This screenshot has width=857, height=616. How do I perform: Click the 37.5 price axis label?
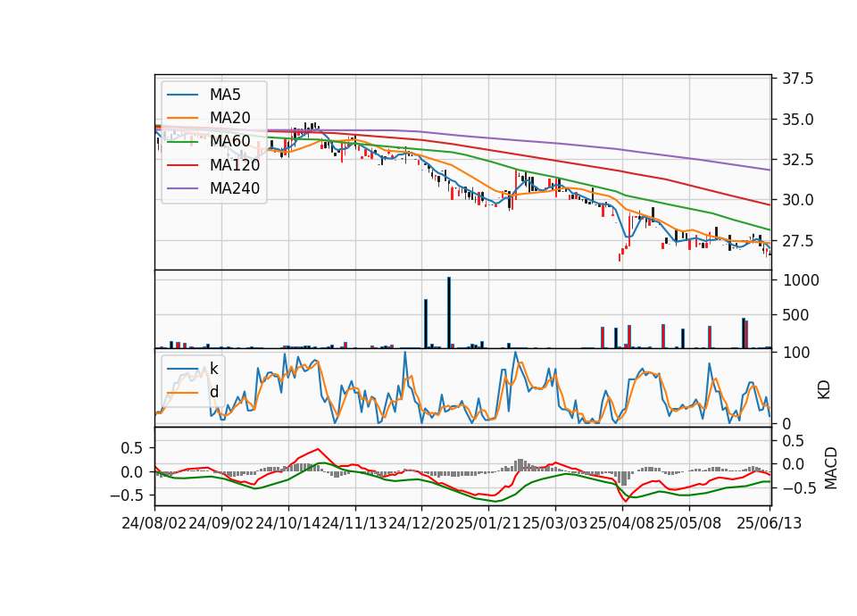pos(797,79)
